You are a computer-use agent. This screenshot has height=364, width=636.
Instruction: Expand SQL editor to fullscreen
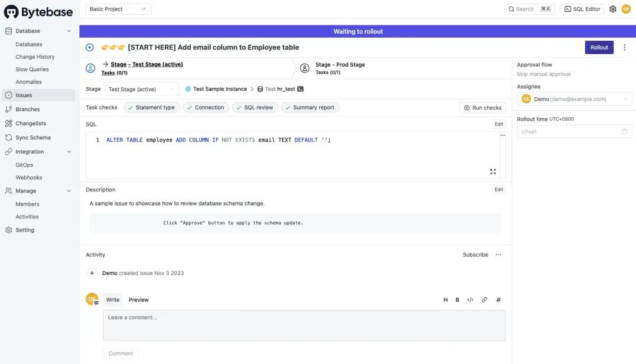click(493, 171)
